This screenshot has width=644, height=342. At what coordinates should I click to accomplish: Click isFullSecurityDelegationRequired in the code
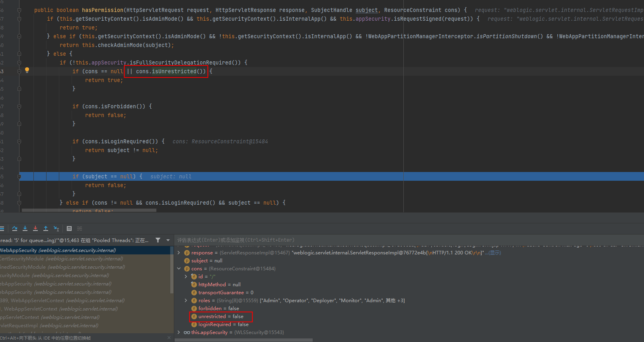pyautogui.click(x=180, y=63)
